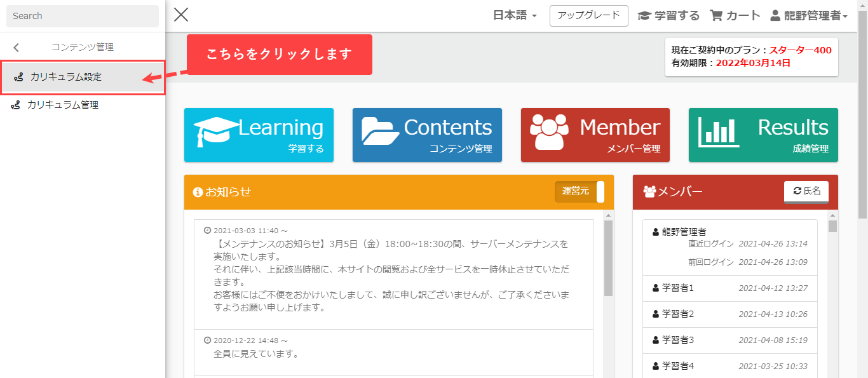Open the Results bar chart tile

pyautogui.click(x=763, y=135)
